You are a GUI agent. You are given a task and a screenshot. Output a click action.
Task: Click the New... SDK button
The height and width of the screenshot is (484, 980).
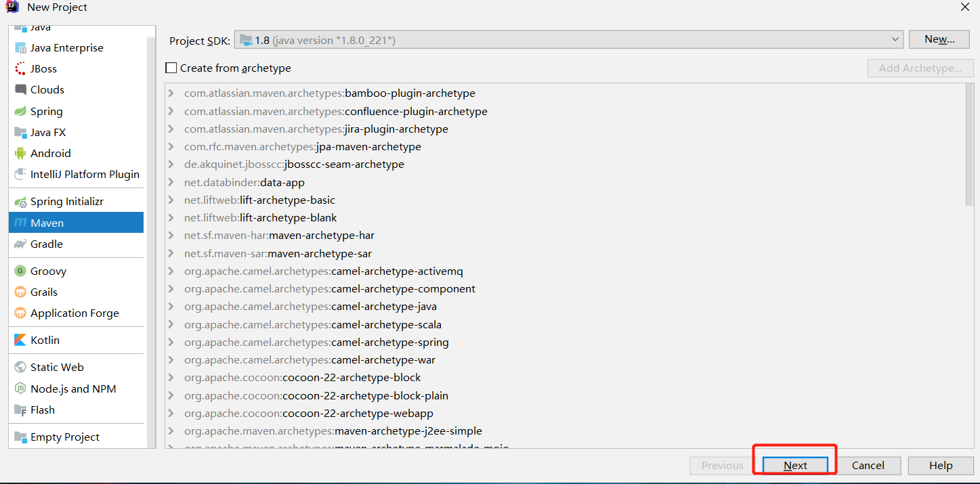click(940, 39)
